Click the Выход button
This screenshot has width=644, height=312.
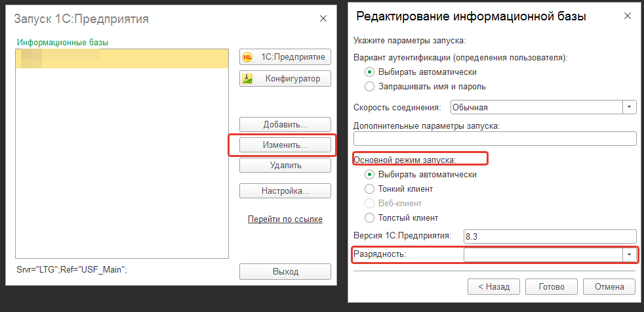coord(285,272)
